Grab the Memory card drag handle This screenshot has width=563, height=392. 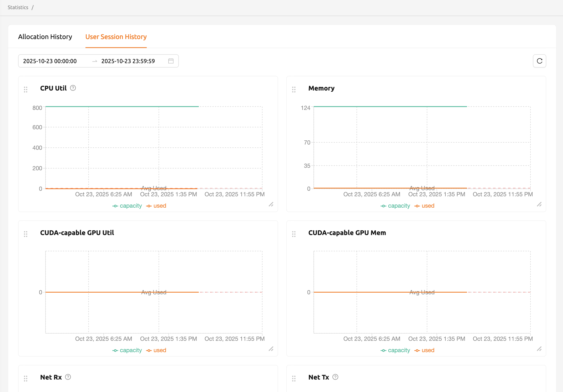(x=294, y=89)
